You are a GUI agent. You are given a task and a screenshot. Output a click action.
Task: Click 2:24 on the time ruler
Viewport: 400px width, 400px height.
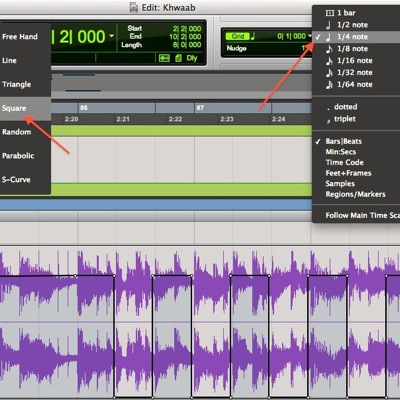(x=279, y=119)
